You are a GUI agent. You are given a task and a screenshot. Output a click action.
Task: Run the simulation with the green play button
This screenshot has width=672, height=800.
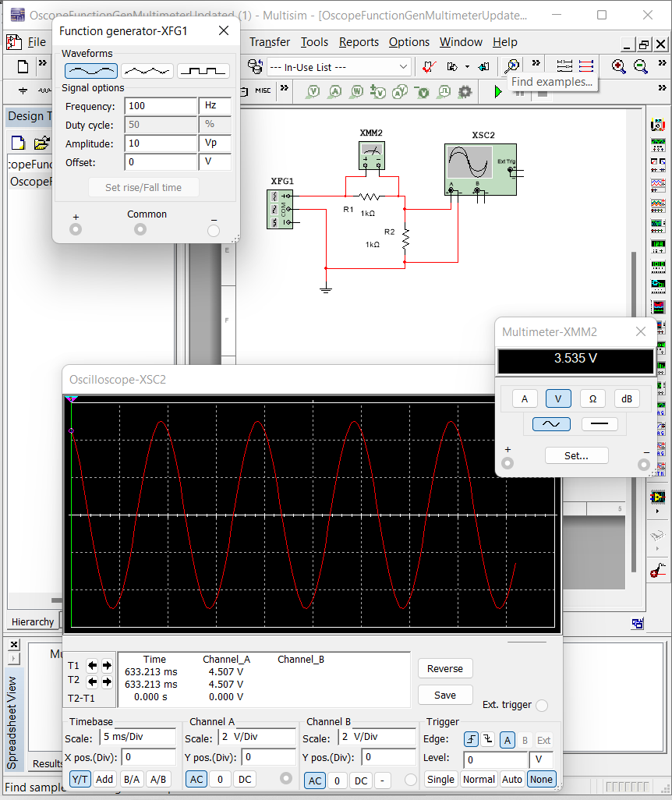tap(497, 91)
